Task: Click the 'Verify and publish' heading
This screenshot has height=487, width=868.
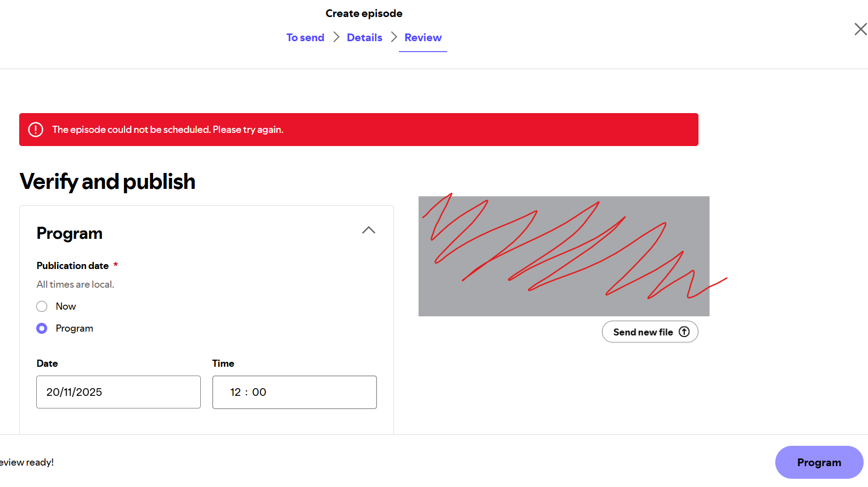Action: (x=108, y=182)
